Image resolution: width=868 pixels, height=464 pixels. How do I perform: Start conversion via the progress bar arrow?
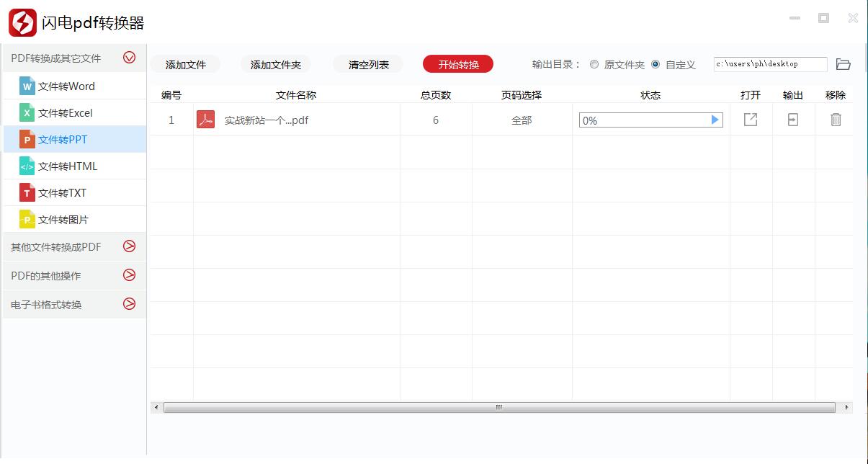click(715, 120)
